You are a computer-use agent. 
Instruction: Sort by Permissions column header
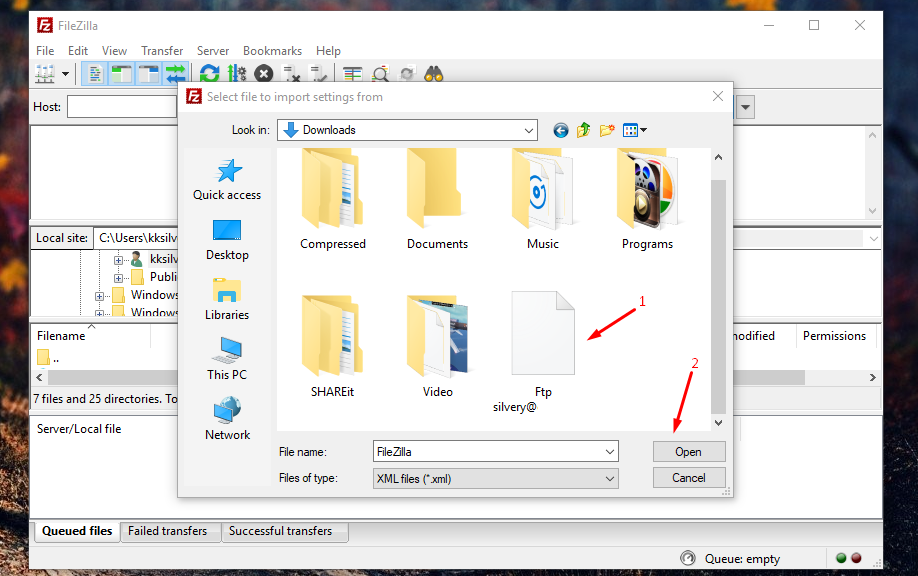pyautogui.click(x=835, y=336)
